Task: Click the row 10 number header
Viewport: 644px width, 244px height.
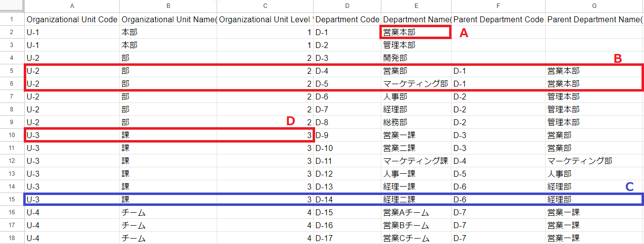Action: tap(12, 135)
